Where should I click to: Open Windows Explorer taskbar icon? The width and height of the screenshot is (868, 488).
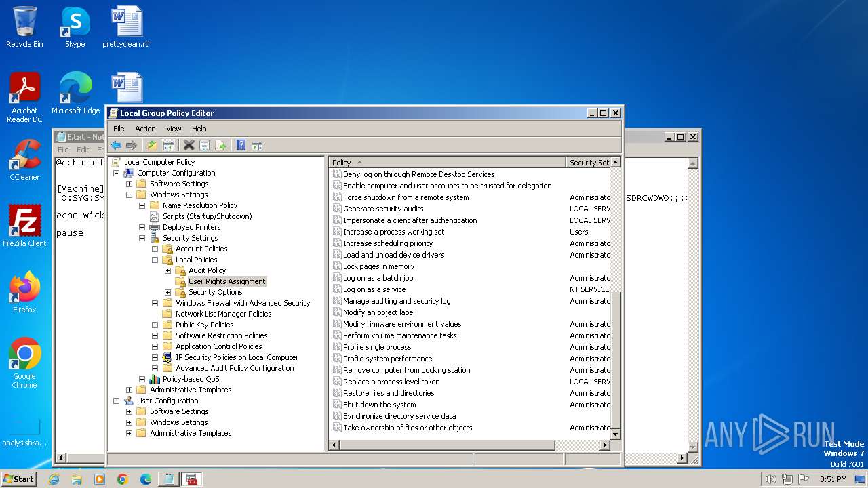[x=77, y=479]
